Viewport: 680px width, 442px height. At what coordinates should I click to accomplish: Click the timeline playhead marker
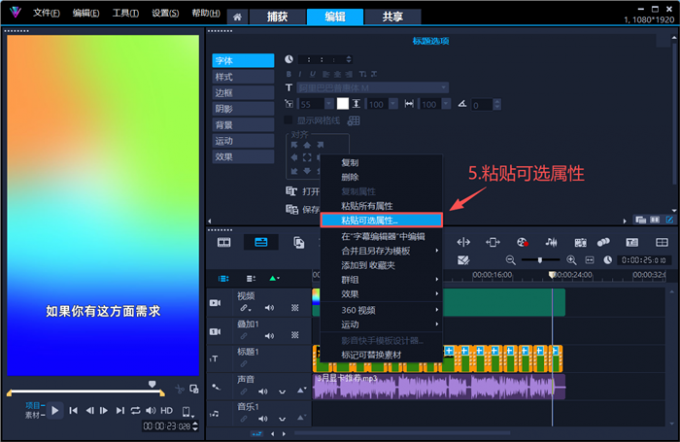[552, 275]
